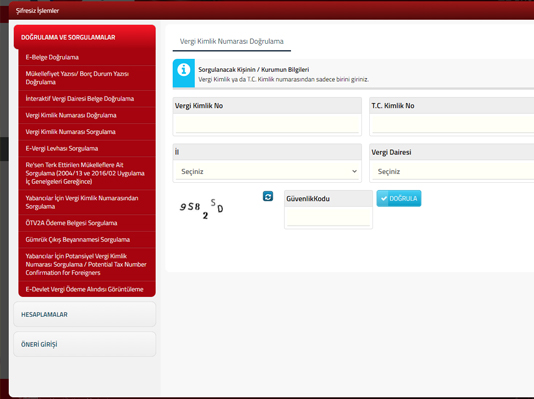Open Mükellefiyet Yazısı/ Borç Durum Yazısı Doğrulama
534x399 pixels.
tap(87, 78)
